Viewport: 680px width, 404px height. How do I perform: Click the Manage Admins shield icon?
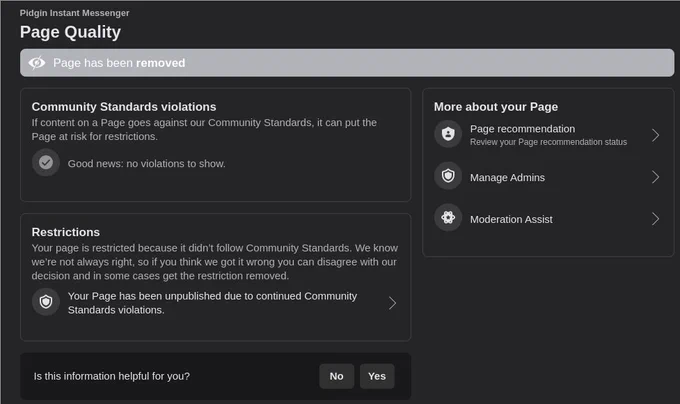448,176
